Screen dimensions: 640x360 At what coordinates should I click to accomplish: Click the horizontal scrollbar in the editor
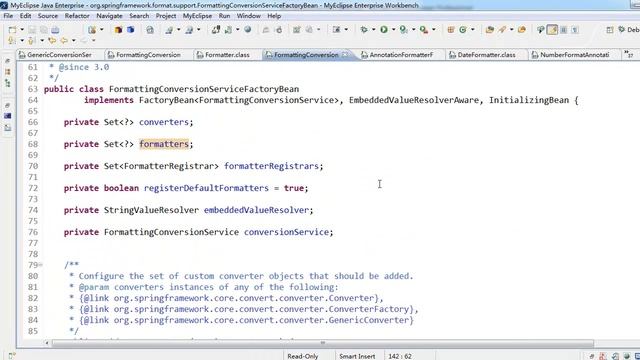tap(322, 343)
